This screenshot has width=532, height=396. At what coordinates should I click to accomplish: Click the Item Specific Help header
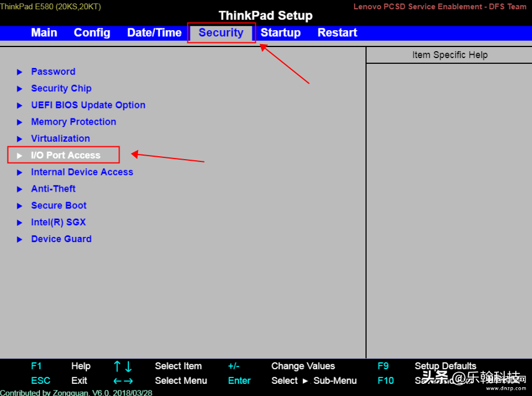coord(450,55)
